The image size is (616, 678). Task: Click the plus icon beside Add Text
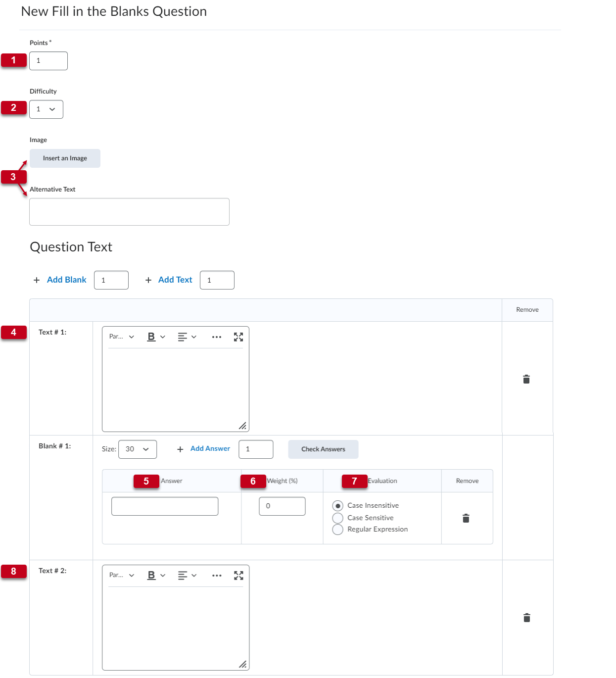(148, 280)
